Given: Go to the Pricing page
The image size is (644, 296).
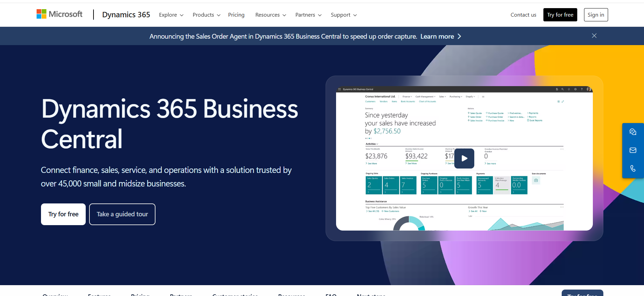Looking at the screenshot, I should click(x=236, y=15).
